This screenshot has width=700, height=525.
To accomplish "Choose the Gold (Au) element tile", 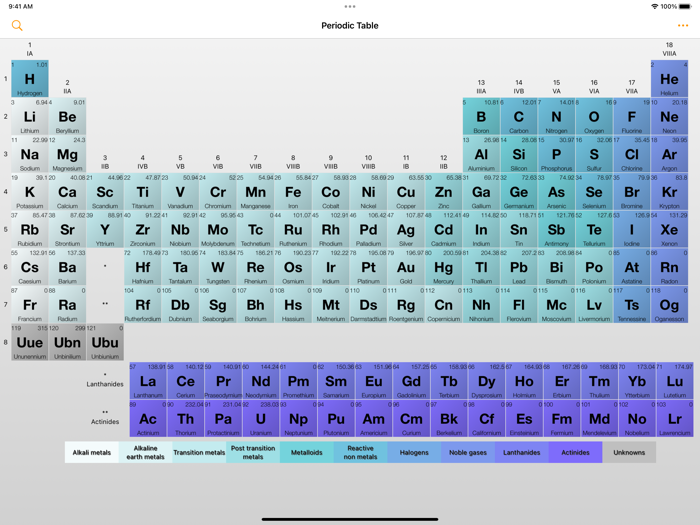I will pyautogui.click(x=406, y=267).
